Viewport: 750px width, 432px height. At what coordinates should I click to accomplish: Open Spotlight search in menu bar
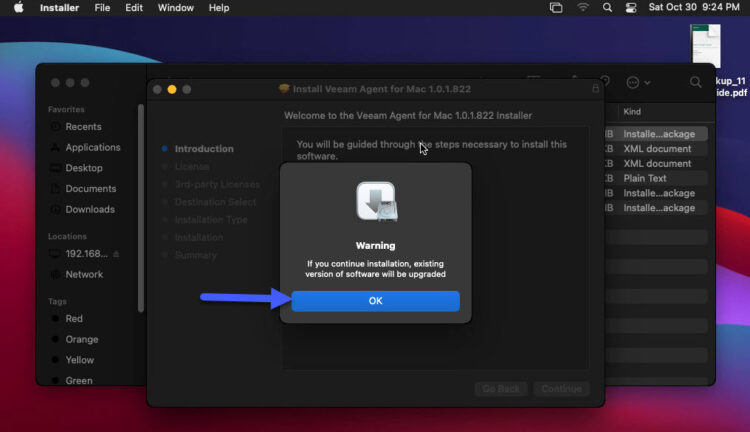click(x=607, y=8)
